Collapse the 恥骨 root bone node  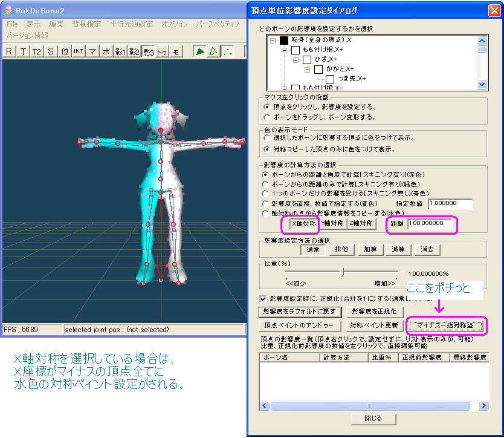click(x=273, y=41)
